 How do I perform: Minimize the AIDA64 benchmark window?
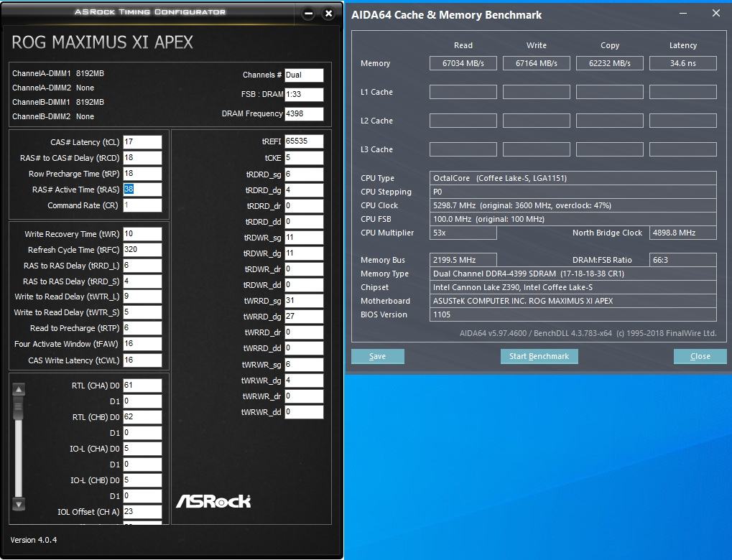click(x=683, y=14)
